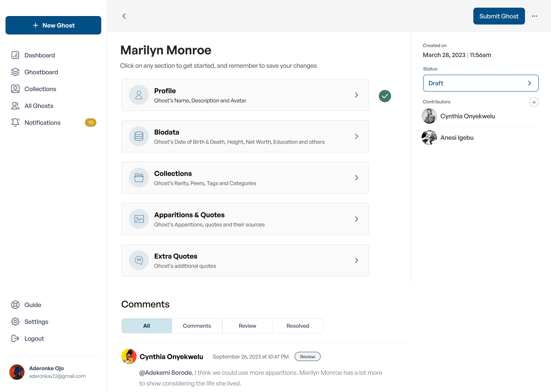The image size is (551, 392).
Task: Open Guide from the sidebar
Action: click(x=33, y=305)
